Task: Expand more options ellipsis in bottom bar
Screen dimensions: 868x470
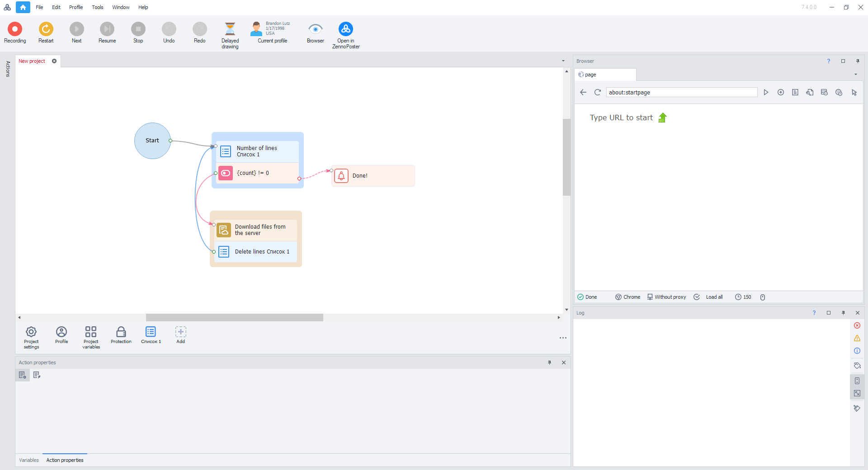Action: pos(563,338)
